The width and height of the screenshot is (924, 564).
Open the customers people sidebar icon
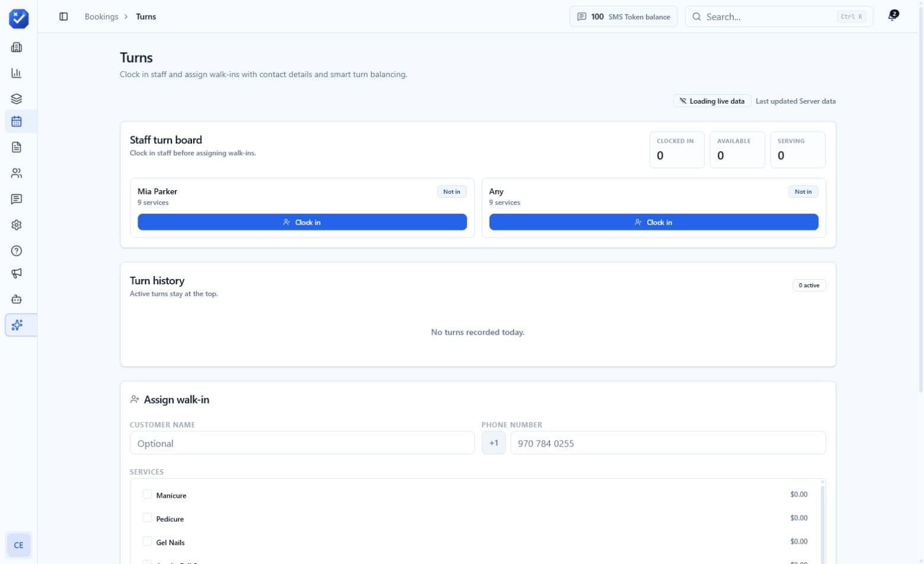pos(17,173)
